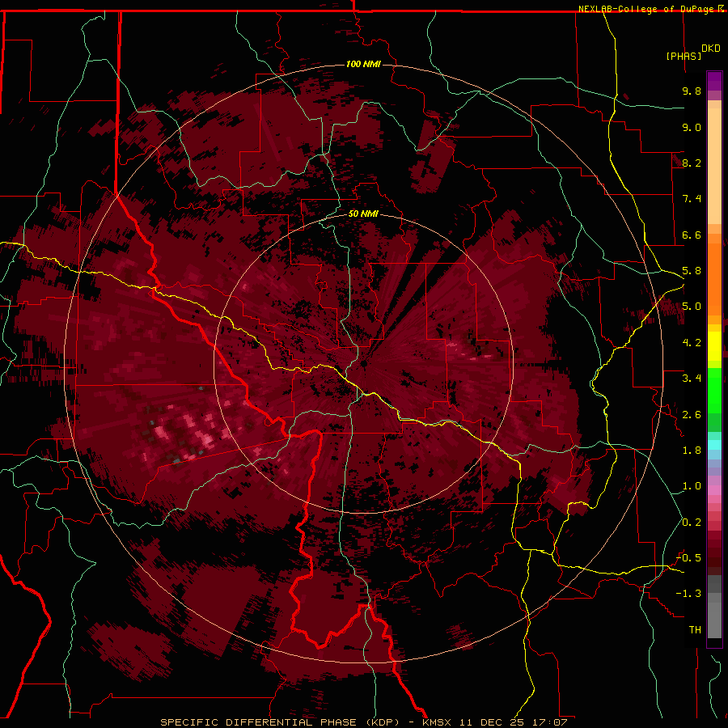Click the 7.4 value on the color scale
The image size is (728, 728).
(692, 199)
